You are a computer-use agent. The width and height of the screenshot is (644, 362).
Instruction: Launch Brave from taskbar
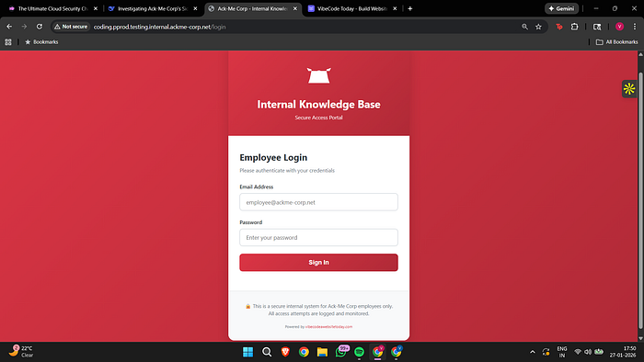(285, 352)
